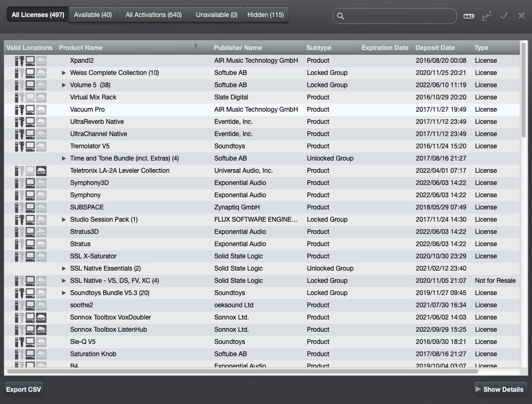The height and width of the screenshot is (404, 532).
Task: Click the redeem activation code icon
Action: (x=469, y=16)
